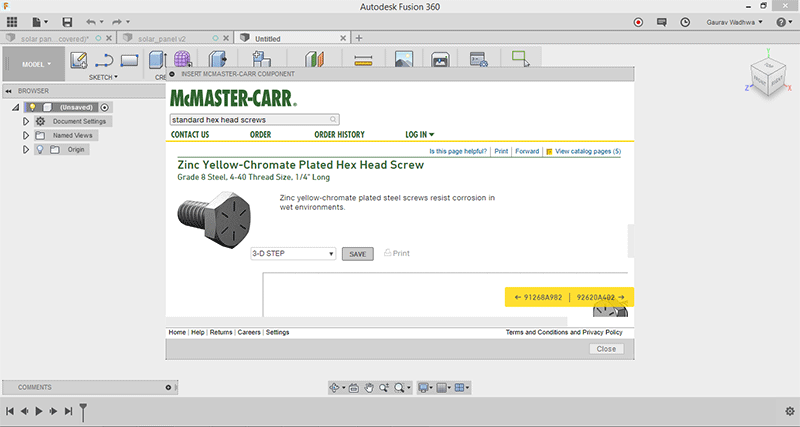Click the Returns footer link
The height and width of the screenshot is (427, 800).
[221, 332]
